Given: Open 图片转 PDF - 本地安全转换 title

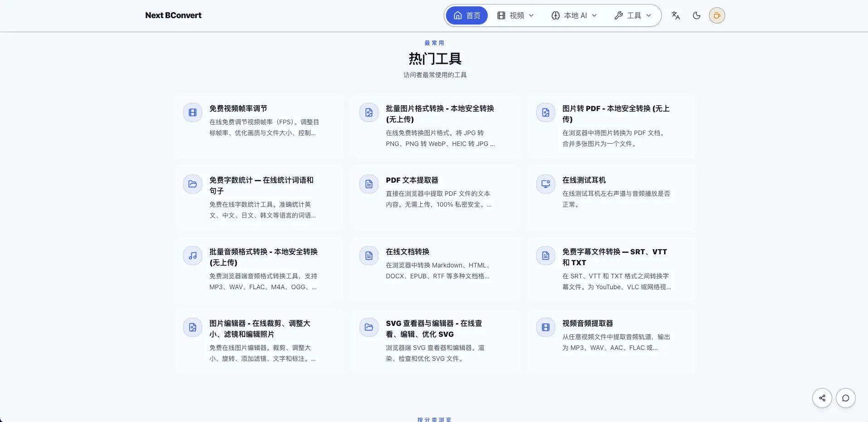Looking at the screenshot, I should pyautogui.click(x=616, y=114).
